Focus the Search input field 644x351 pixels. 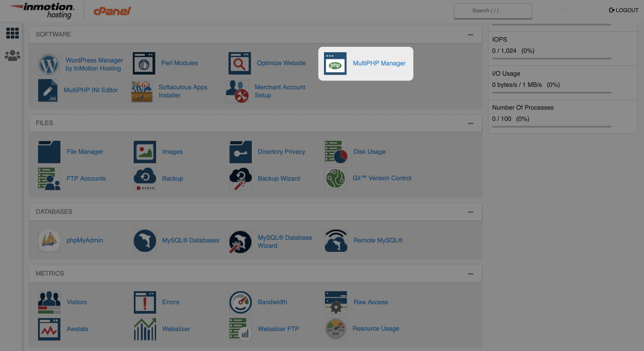pos(493,11)
